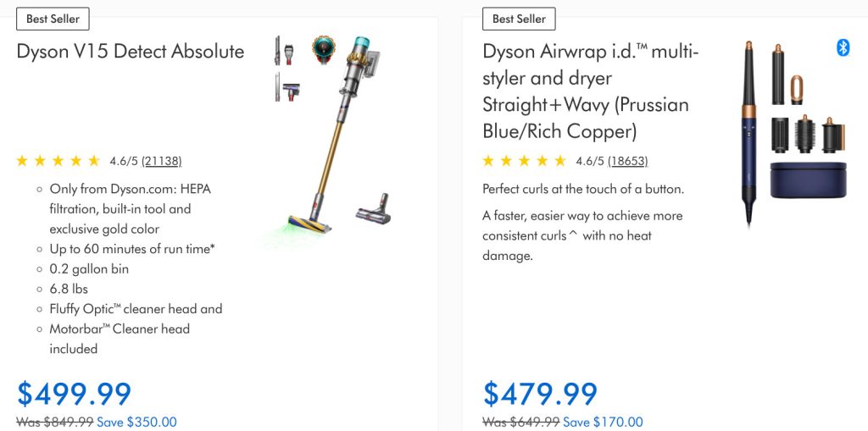Click the $499.99 price
The height and width of the screenshot is (431, 868).
(75, 394)
